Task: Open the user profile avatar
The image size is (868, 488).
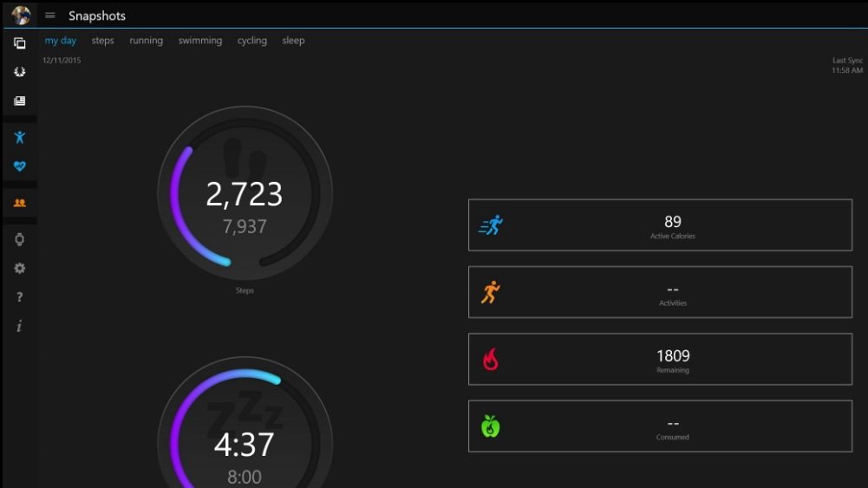Action: pyautogui.click(x=21, y=15)
